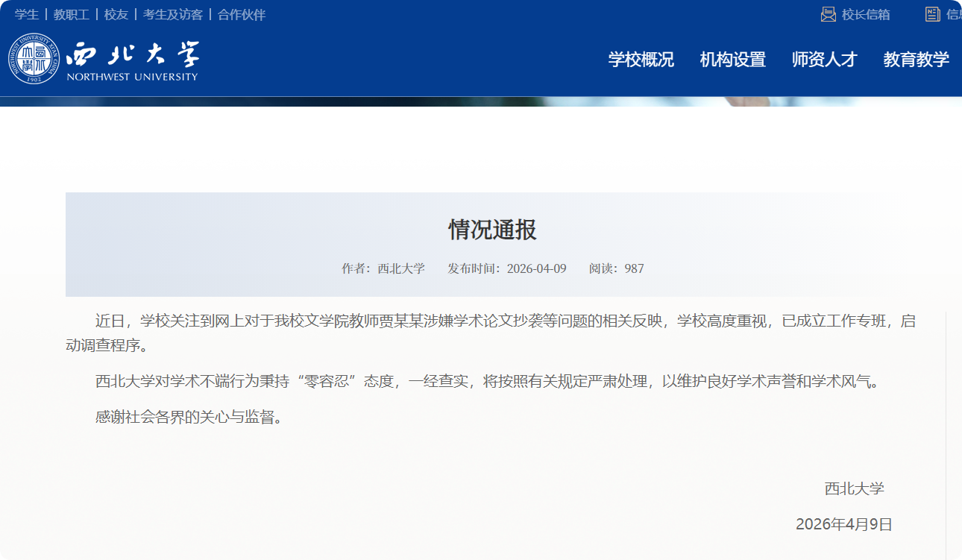Go to the 校友 page
962x560 pixels.
click(116, 15)
